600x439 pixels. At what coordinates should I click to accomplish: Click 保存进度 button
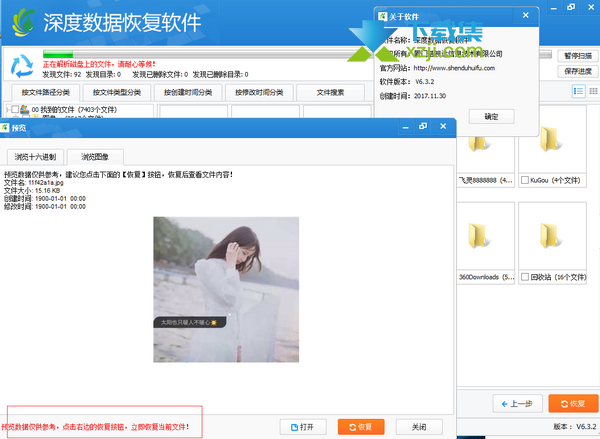coord(578,71)
